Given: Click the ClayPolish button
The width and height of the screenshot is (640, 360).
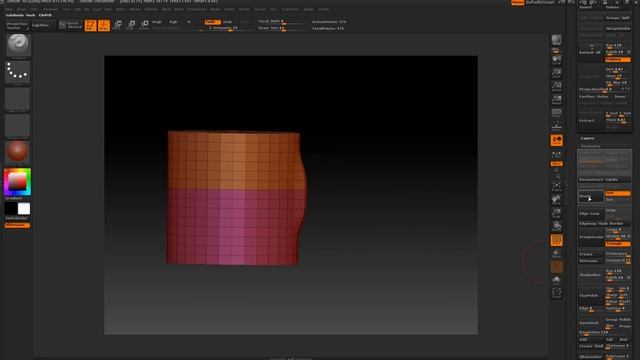Looking at the screenshot, I should (x=591, y=295).
